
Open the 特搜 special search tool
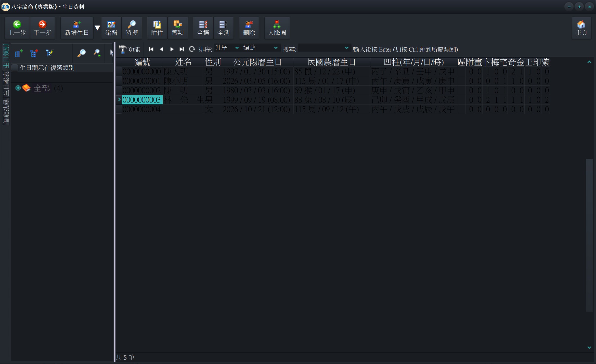[x=132, y=28]
